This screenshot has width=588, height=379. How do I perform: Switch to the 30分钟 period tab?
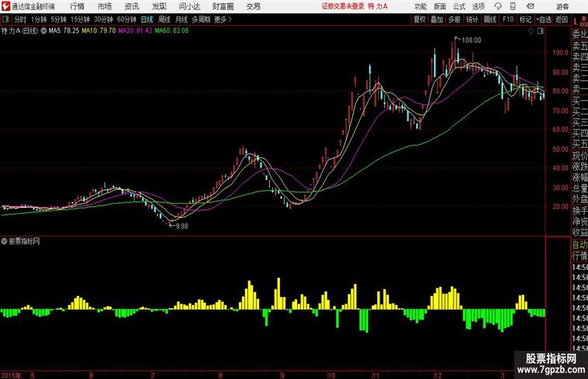click(103, 19)
